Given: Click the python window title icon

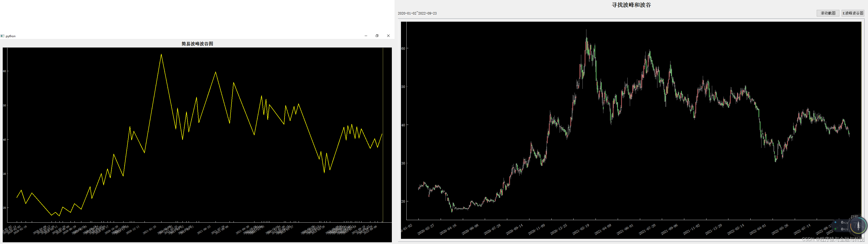Looking at the screenshot, I should [2, 36].
